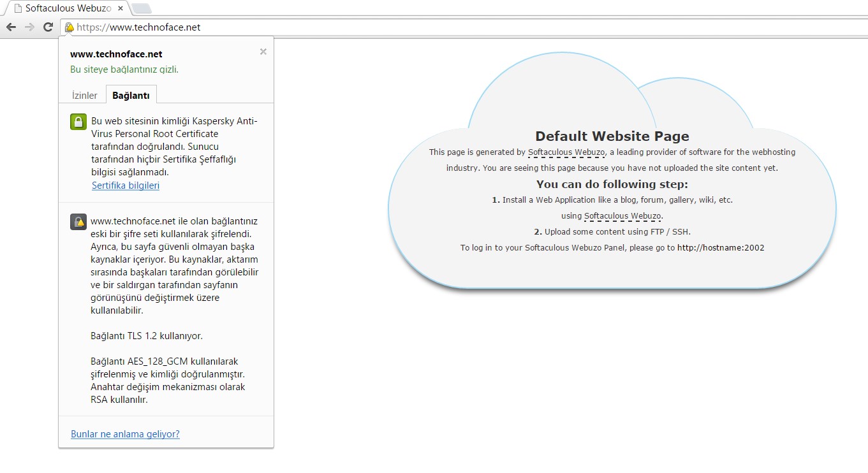Click 'Bağlantı TLS 1.2 kullanıyor.' text

(147, 336)
